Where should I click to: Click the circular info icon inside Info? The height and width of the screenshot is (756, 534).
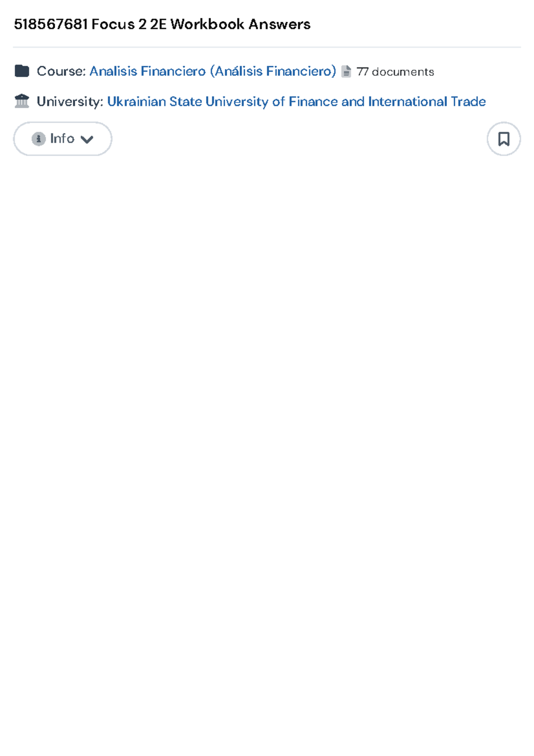(39, 139)
